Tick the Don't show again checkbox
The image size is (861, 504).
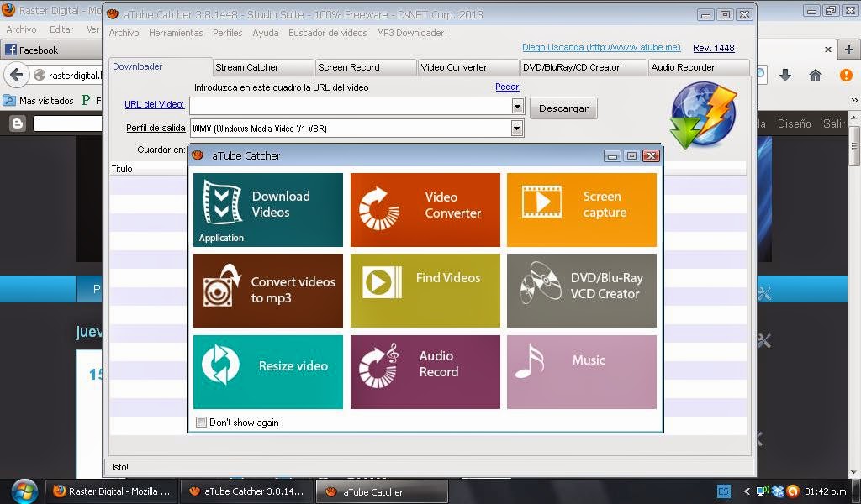202,422
